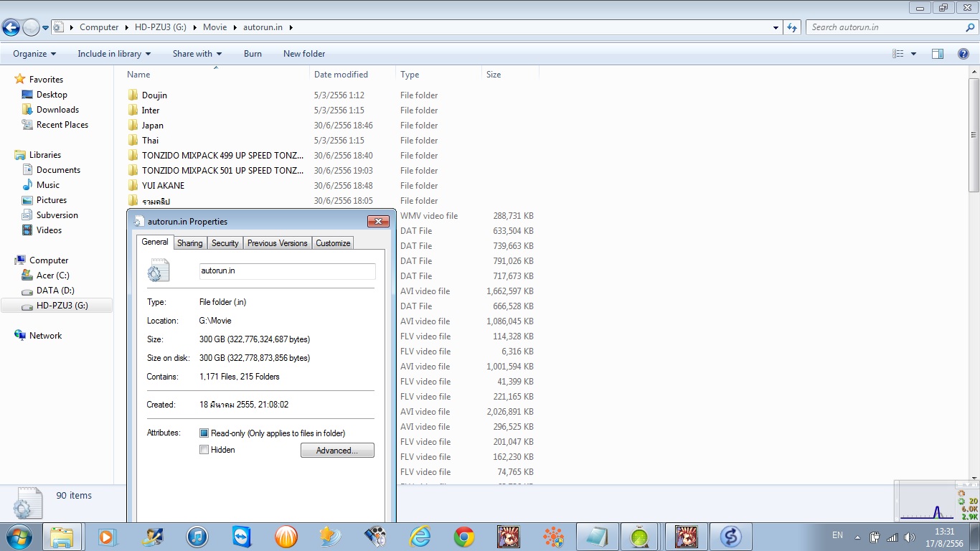Refresh the autorun.in folder view
The width and height of the screenshot is (980, 551).
pos(792,27)
